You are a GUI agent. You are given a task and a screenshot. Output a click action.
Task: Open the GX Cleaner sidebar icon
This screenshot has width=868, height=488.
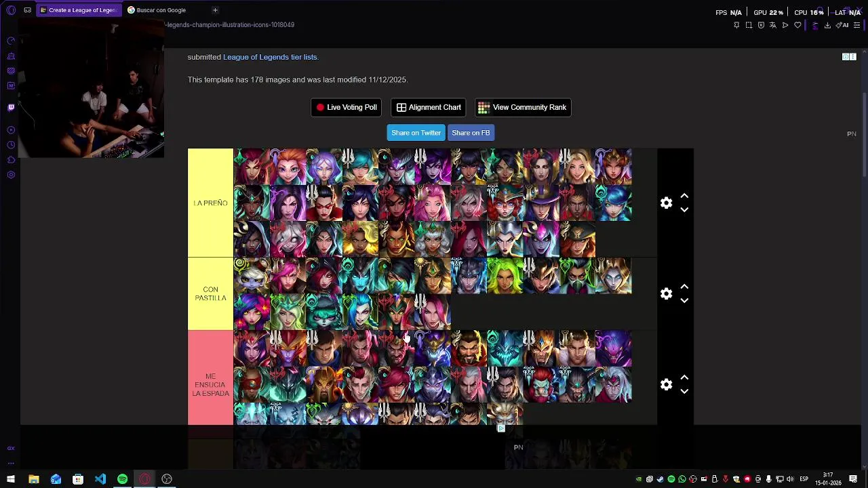(x=11, y=56)
